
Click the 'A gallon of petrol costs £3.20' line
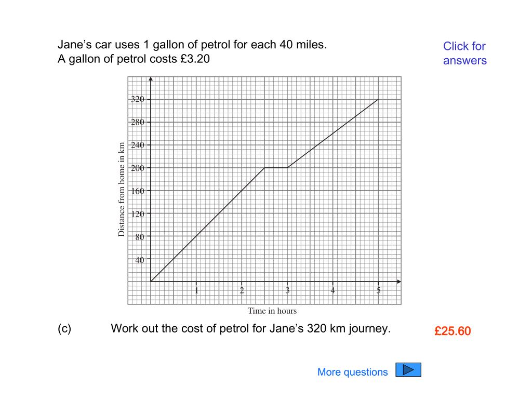134,59
